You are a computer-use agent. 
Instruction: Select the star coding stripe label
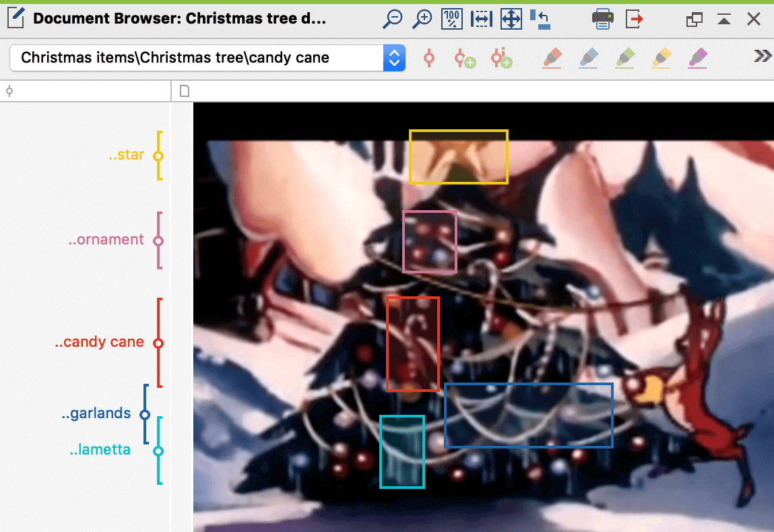(x=127, y=155)
